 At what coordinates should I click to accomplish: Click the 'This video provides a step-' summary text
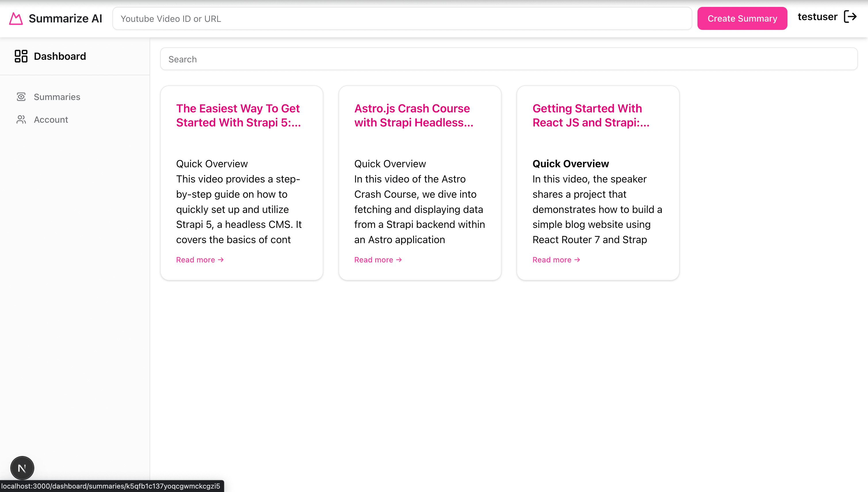click(x=238, y=179)
